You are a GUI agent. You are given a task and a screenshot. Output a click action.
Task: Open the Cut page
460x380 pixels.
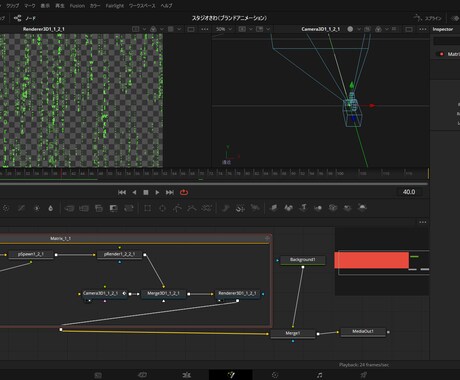click(142, 375)
